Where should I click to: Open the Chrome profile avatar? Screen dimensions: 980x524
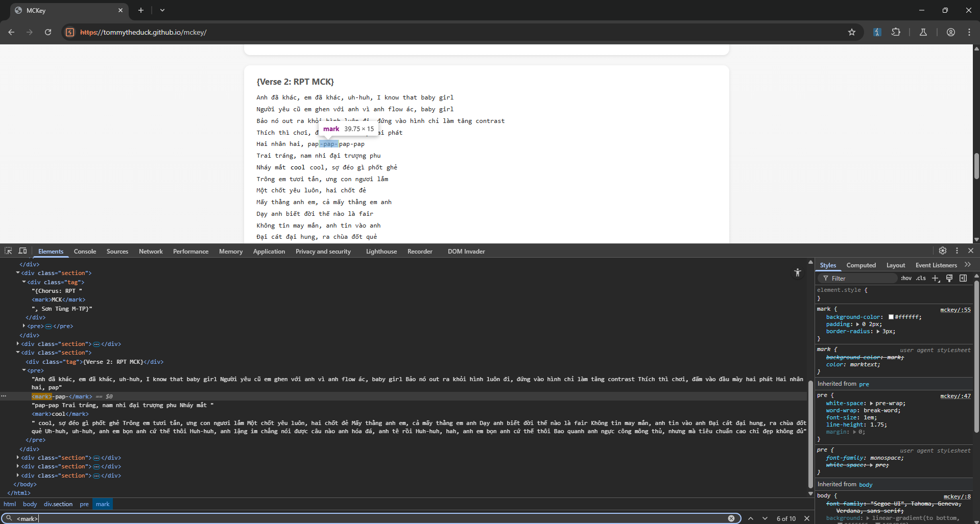point(951,32)
